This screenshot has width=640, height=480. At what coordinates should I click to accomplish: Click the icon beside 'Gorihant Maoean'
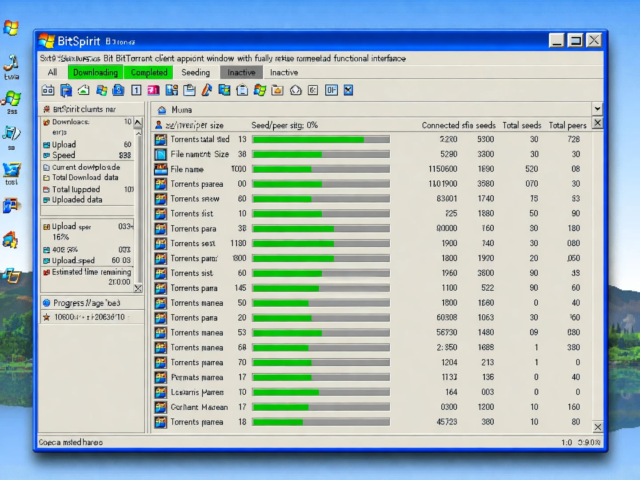point(160,407)
